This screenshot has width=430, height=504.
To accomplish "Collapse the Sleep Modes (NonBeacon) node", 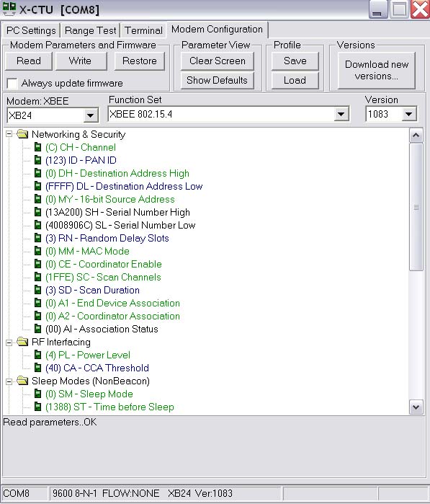I will pos(9,381).
